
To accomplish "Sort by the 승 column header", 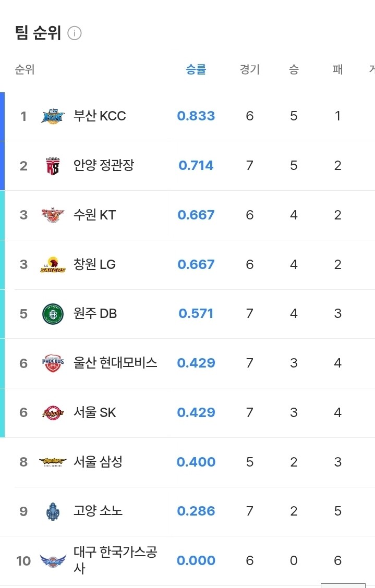I will (x=294, y=69).
